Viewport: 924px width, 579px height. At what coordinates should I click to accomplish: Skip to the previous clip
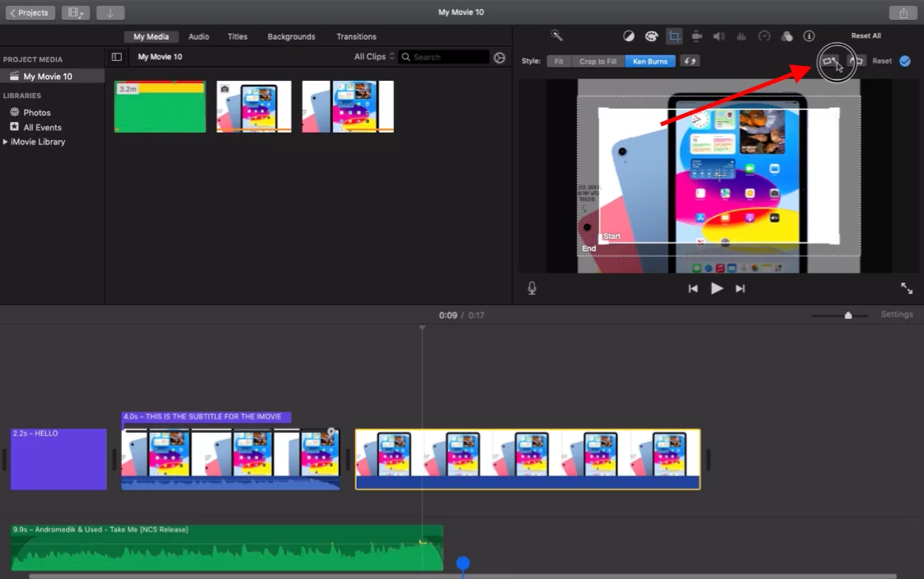(693, 289)
